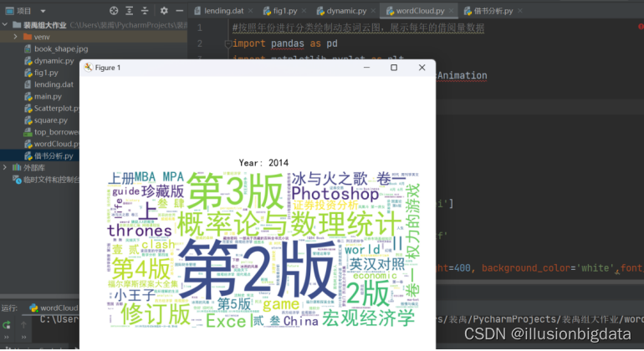Viewport: 644px width, 351px height.
Task: Expand more actions below the up arrow
Action: tap(23, 338)
